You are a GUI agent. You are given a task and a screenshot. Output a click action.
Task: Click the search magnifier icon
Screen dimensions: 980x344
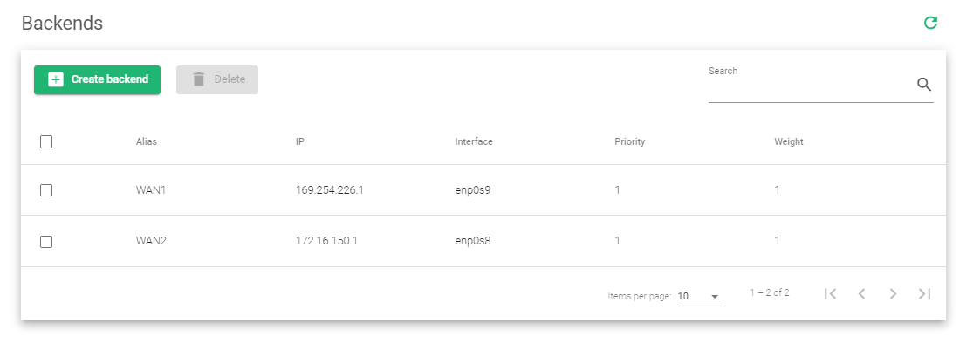point(924,85)
